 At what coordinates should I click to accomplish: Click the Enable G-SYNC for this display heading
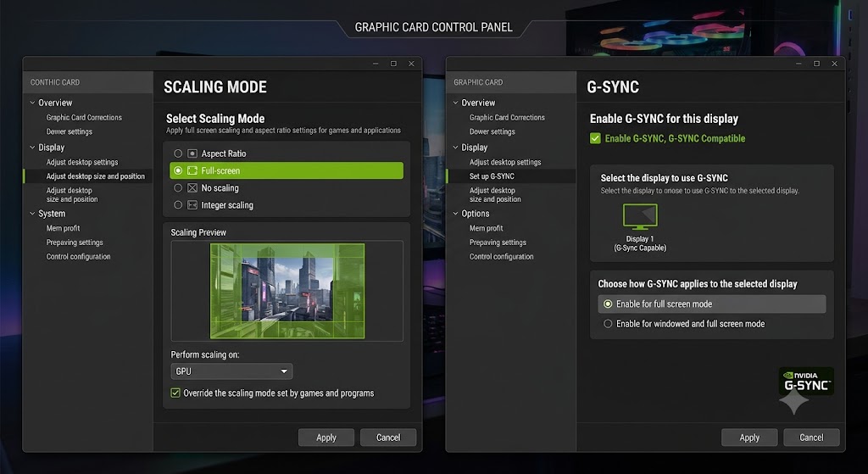tap(664, 119)
